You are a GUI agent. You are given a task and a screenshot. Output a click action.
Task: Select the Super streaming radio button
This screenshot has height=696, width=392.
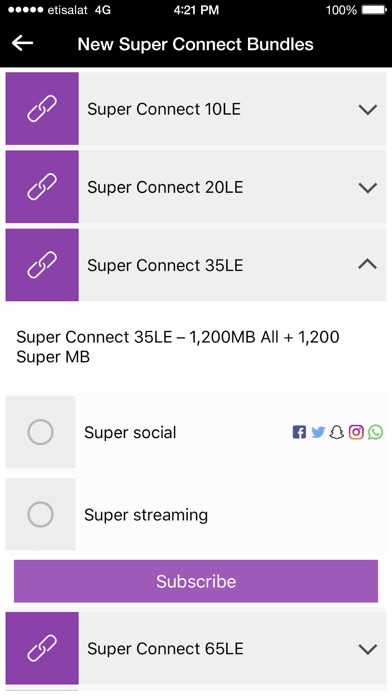point(40,514)
